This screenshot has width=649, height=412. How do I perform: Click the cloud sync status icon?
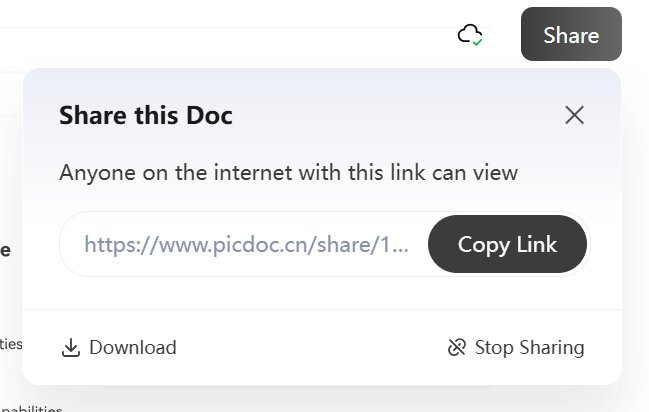pyautogui.click(x=469, y=35)
